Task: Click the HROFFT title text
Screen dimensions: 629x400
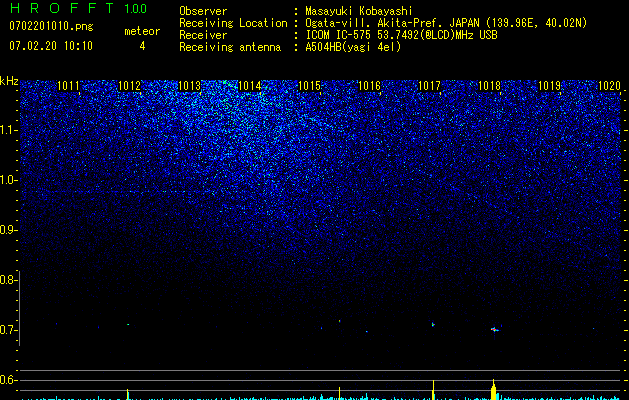Action: tap(62, 8)
